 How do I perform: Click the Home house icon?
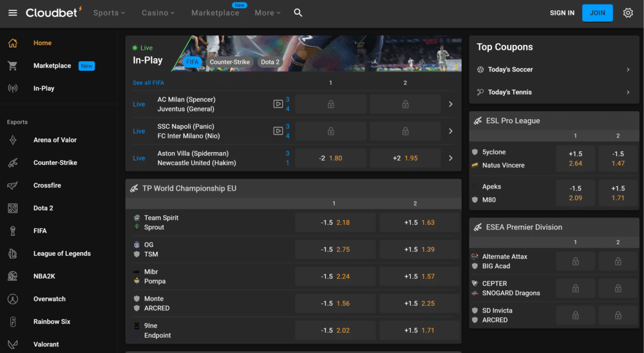tap(13, 43)
